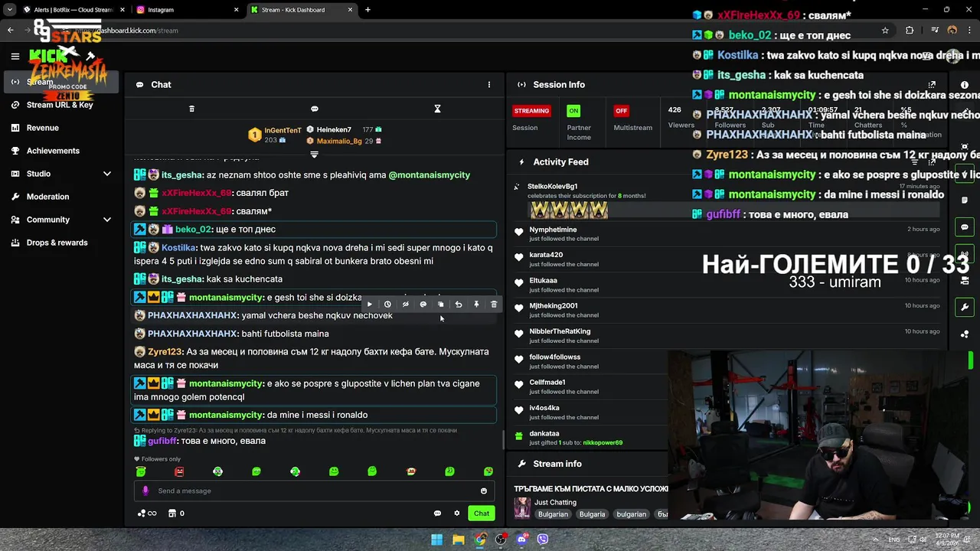
Task: Click Nymphetimine in the activity feed
Action: click(553, 230)
